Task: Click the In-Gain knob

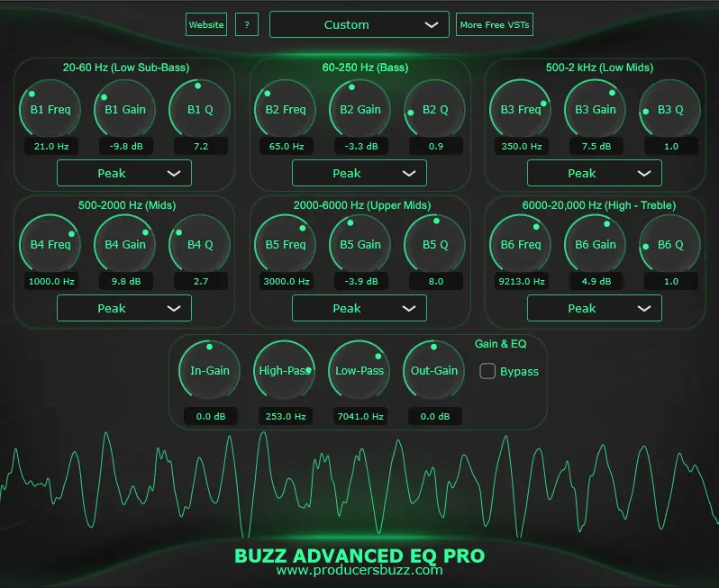Action: [210, 370]
